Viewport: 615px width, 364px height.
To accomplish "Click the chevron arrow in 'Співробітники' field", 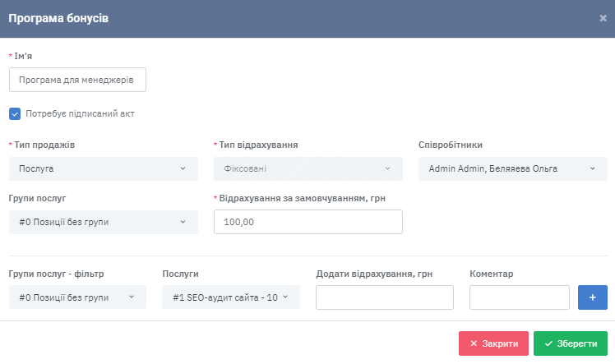I will (x=592, y=169).
